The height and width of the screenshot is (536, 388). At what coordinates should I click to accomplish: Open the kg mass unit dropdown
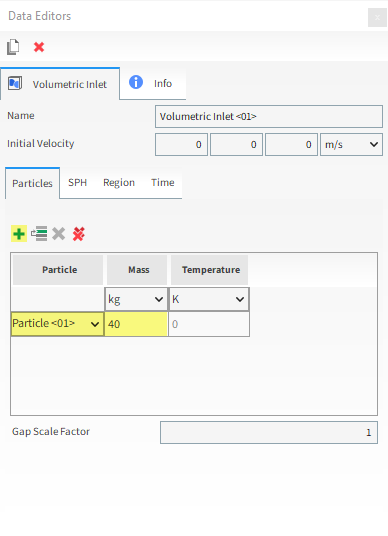point(136,299)
